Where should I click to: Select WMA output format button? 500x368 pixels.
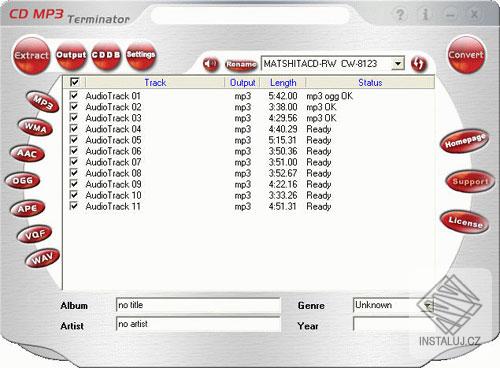coord(35,127)
